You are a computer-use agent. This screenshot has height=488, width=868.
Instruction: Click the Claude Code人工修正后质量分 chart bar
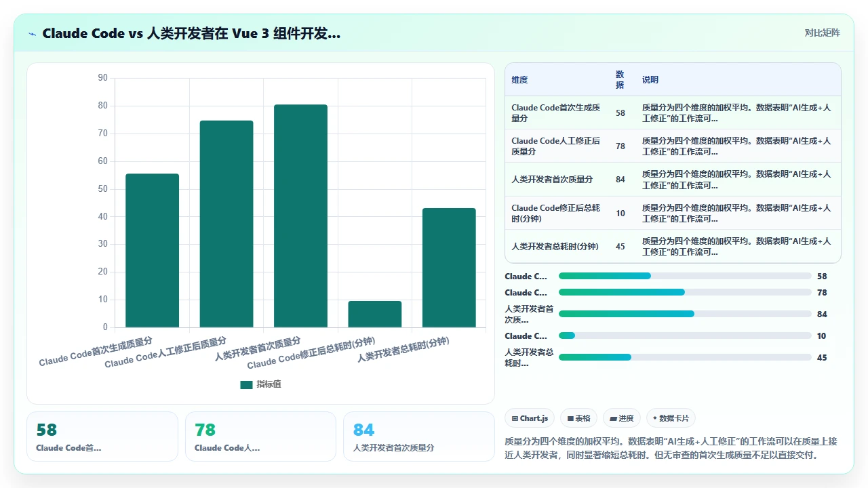pos(226,224)
